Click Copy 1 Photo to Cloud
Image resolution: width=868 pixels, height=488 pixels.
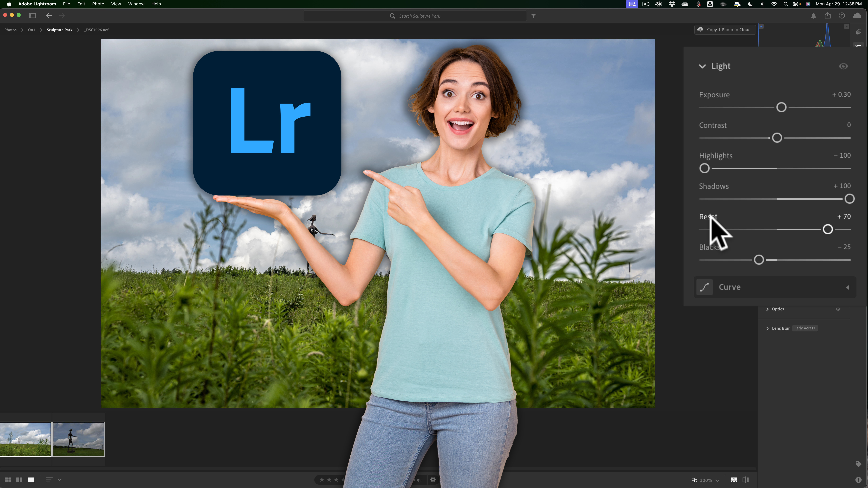[725, 30]
